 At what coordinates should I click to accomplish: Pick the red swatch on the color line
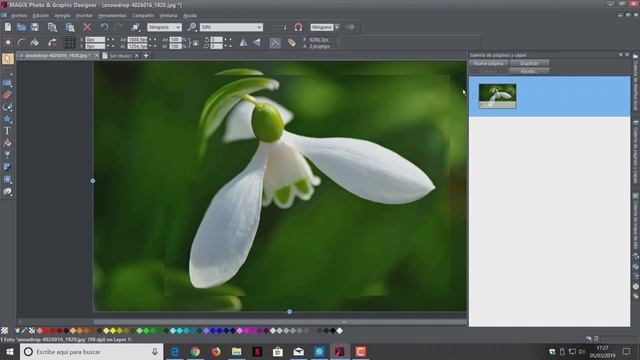(46, 331)
